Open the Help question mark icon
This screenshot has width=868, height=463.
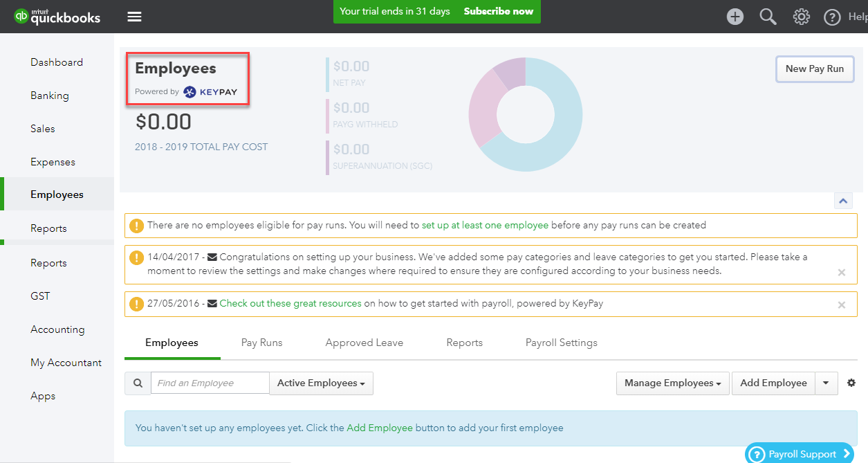coord(833,17)
